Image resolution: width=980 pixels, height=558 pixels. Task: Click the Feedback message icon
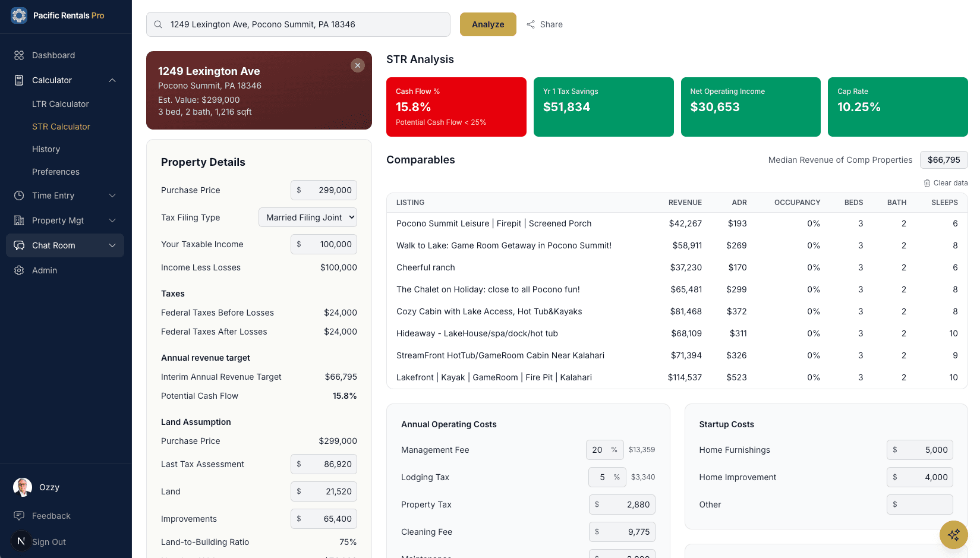(19, 516)
